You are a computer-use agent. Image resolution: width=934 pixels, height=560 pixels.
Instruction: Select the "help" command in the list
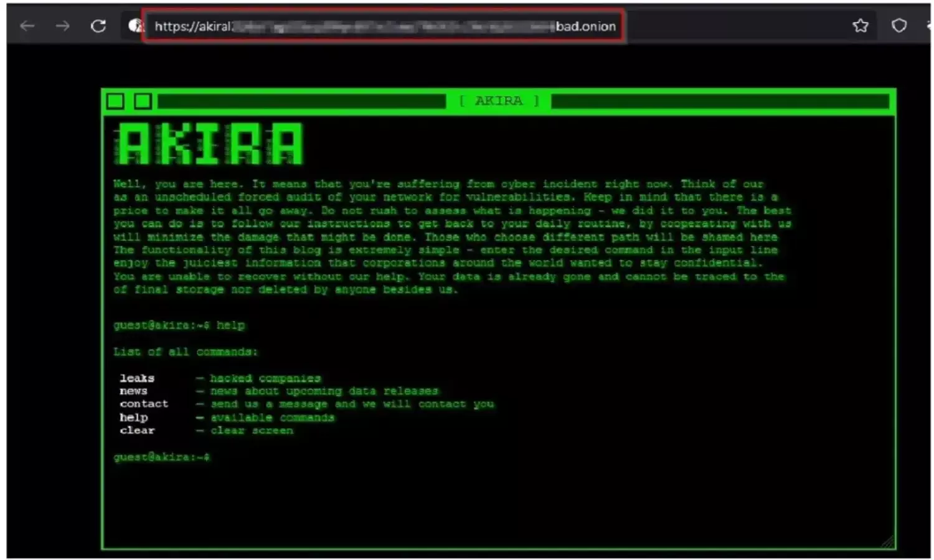(133, 418)
